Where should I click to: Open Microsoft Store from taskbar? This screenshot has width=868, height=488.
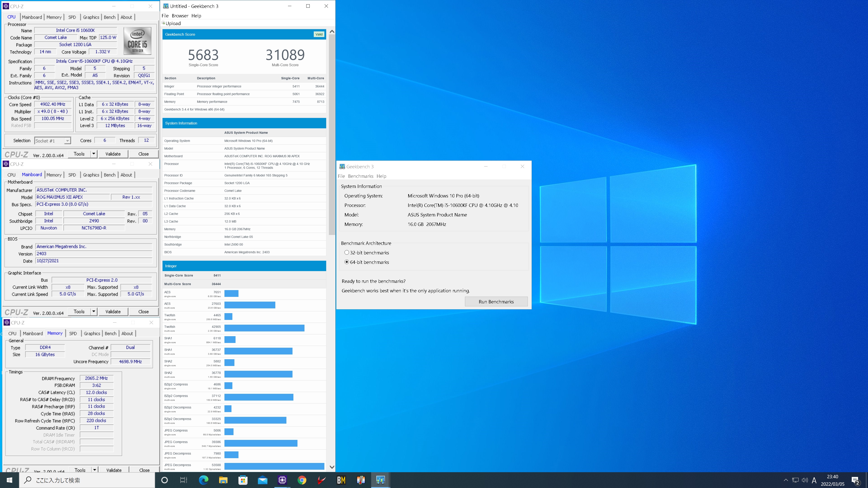(x=243, y=480)
